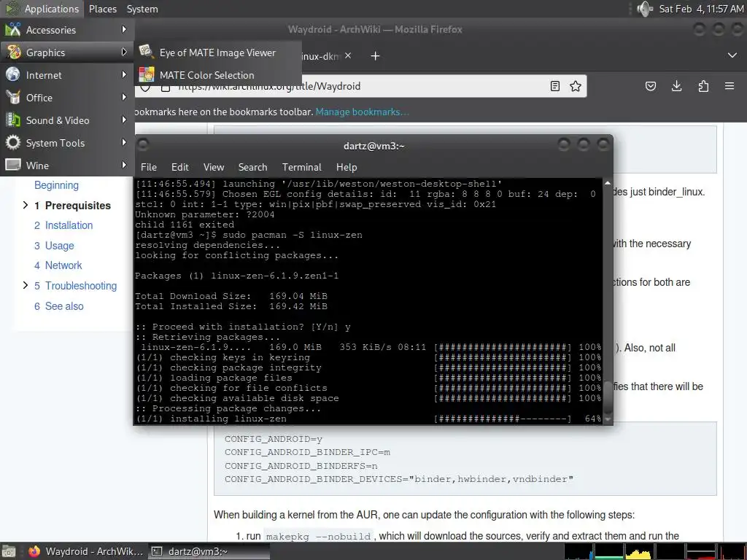
Task: Open the Firefox downloads icon
Action: (676, 86)
